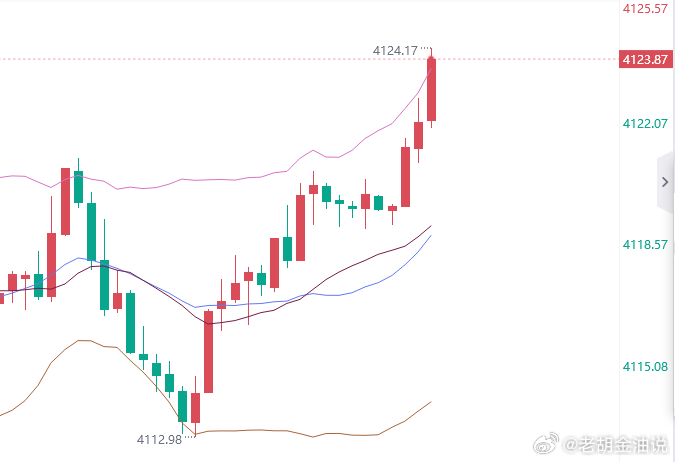Click the 4125.57 price axis label
The width and height of the screenshot is (675, 462).
pos(645,8)
